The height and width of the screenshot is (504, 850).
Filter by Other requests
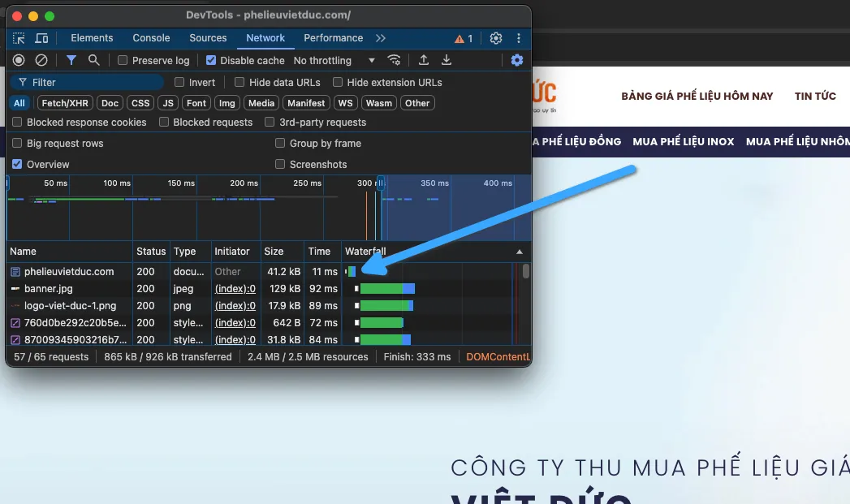click(416, 103)
